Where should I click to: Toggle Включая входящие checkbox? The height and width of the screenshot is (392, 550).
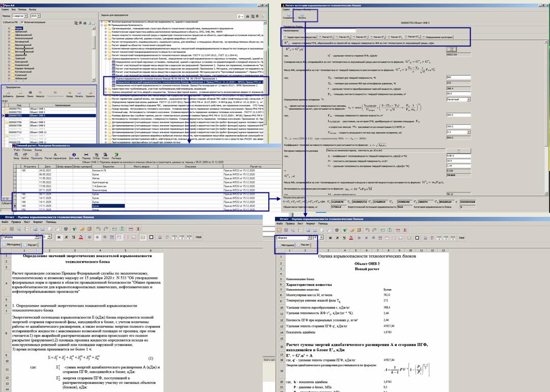click(21, 23)
